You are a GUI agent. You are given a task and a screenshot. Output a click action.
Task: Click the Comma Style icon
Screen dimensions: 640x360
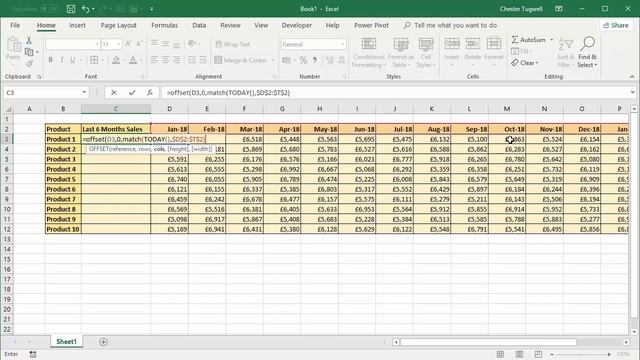click(x=315, y=60)
